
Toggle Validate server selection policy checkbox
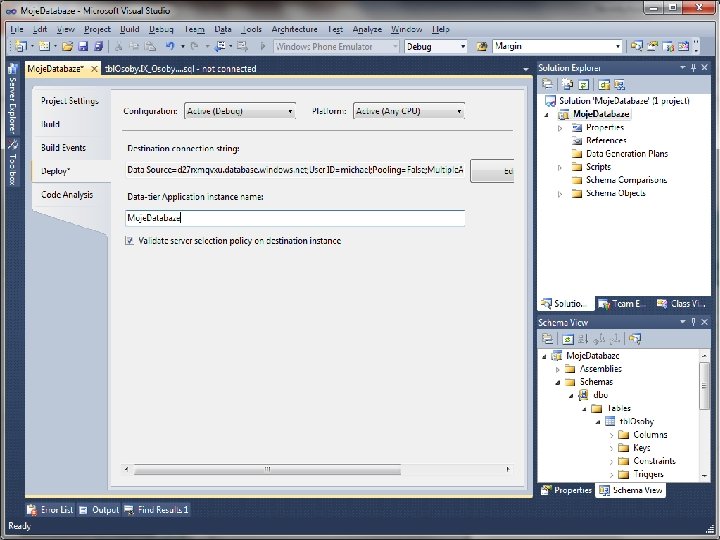tap(129, 241)
